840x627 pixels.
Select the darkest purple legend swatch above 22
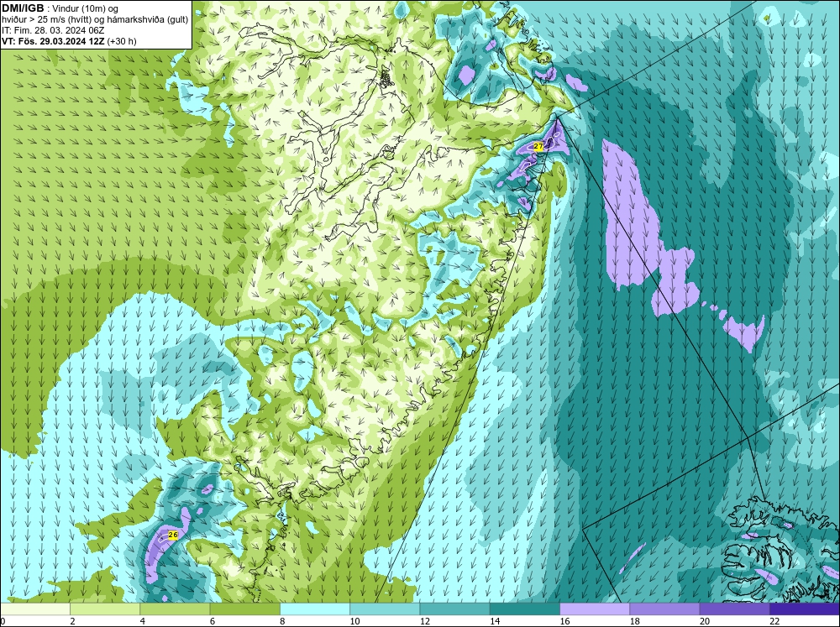(805, 609)
